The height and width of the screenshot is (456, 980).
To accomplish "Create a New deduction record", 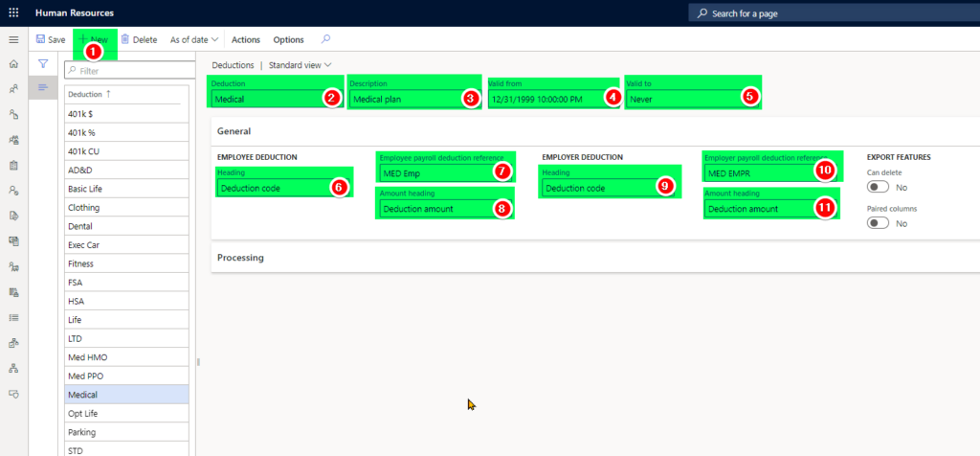I will (x=94, y=39).
